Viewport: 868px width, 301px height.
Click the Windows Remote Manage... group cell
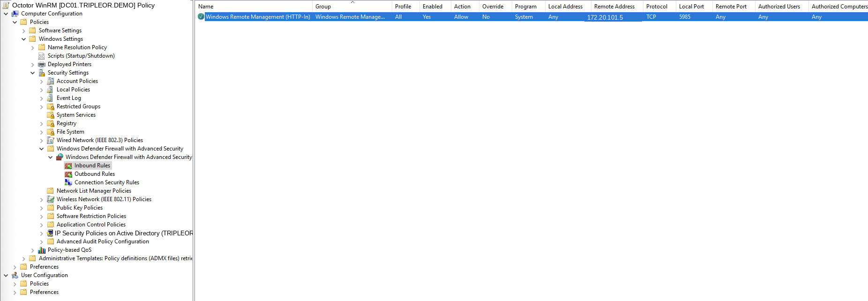pos(350,17)
